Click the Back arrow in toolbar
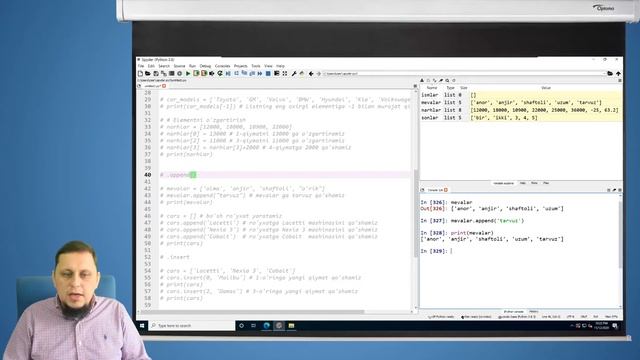The image size is (640, 360). pos(311,73)
